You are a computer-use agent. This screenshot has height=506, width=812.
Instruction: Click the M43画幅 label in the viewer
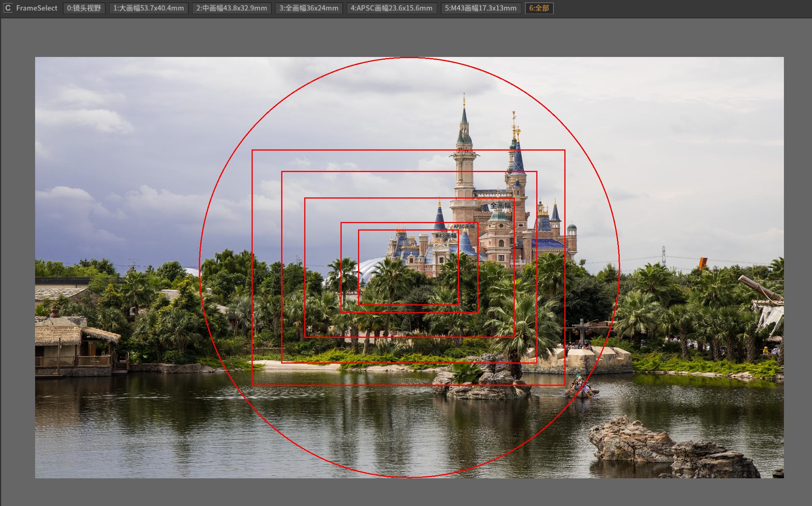(x=446, y=236)
